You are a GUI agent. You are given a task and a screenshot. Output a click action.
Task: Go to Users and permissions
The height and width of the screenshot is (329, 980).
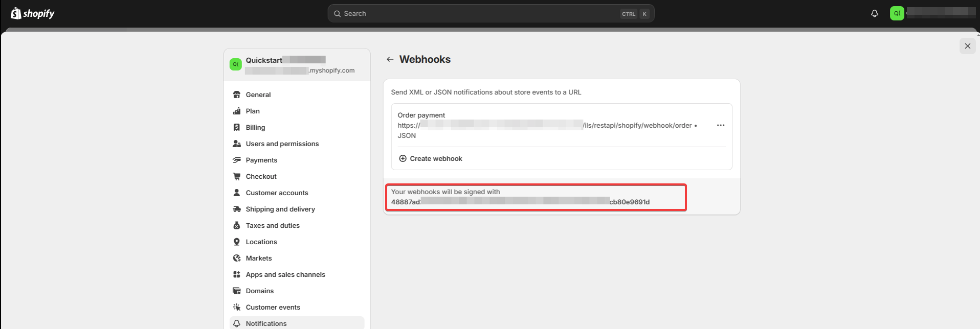(x=282, y=144)
